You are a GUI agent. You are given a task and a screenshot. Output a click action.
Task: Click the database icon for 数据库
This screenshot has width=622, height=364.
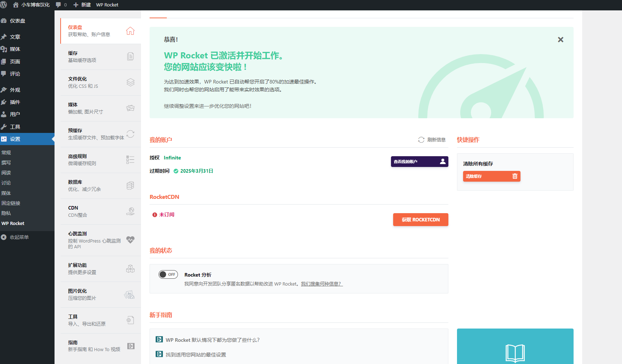[x=131, y=186]
